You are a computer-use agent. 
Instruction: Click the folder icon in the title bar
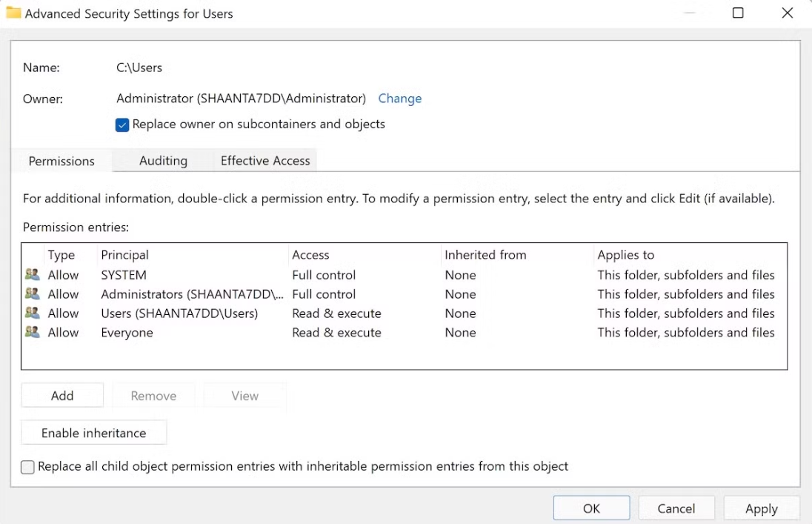point(15,13)
